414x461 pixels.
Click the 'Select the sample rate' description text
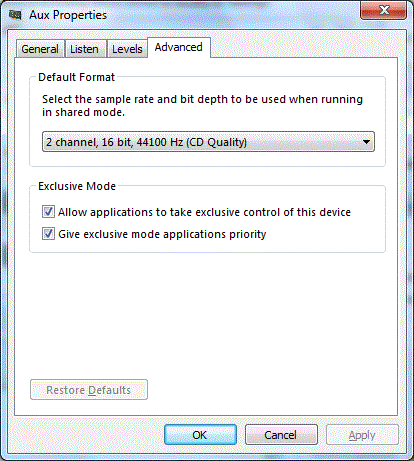click(202, 106)
